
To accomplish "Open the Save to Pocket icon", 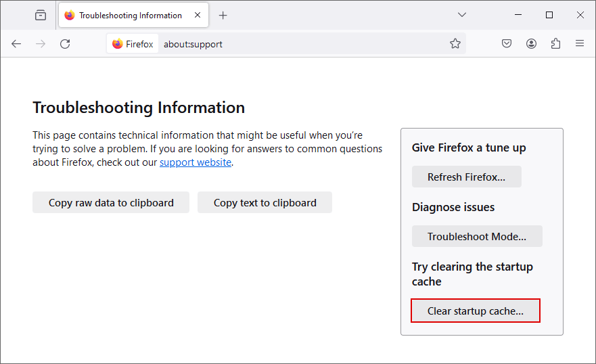I will 506,44.
